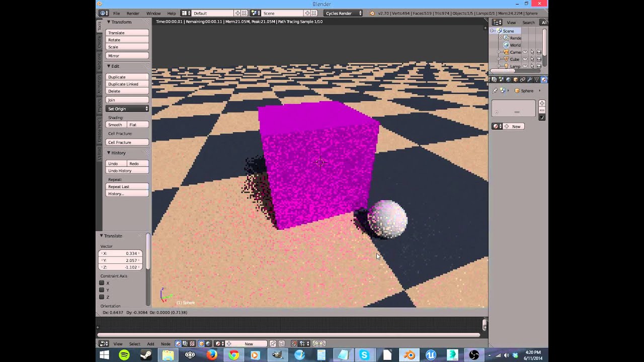The width and height of the screenshot is (644, 362).
Task: Hide the Cube using its eye icon
Action: click(x=525, y=59)
